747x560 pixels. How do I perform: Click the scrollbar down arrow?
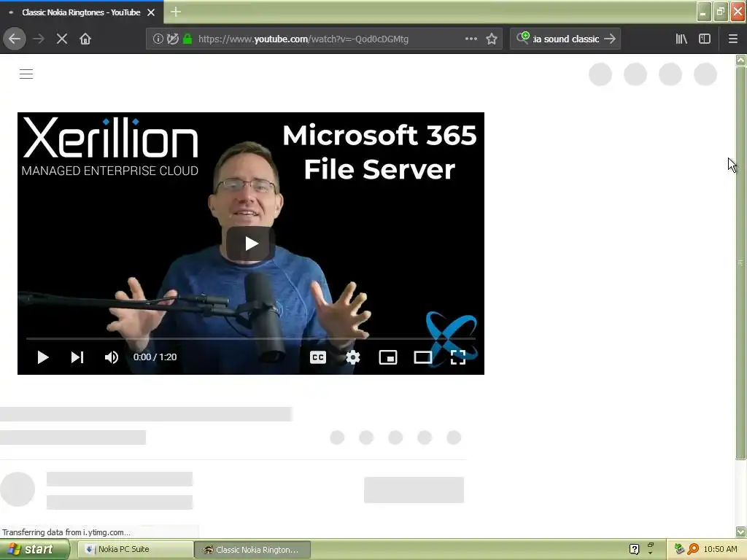tap(740, 532)
